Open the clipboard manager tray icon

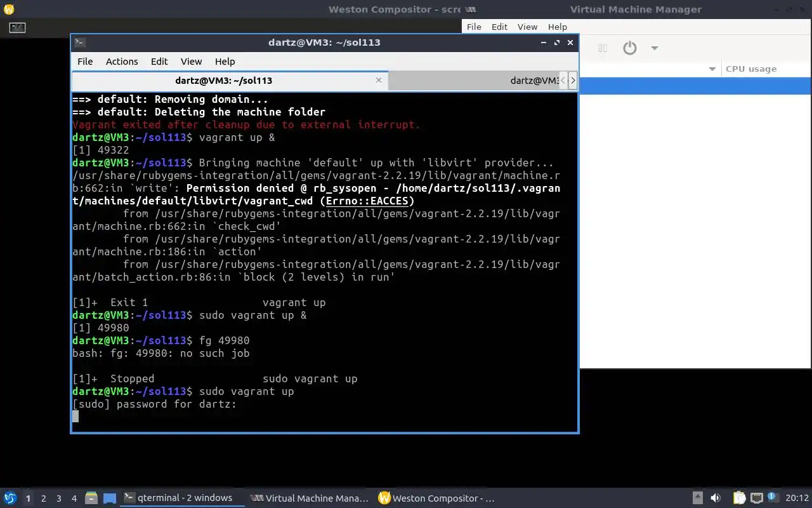click(x=739, y=498)
